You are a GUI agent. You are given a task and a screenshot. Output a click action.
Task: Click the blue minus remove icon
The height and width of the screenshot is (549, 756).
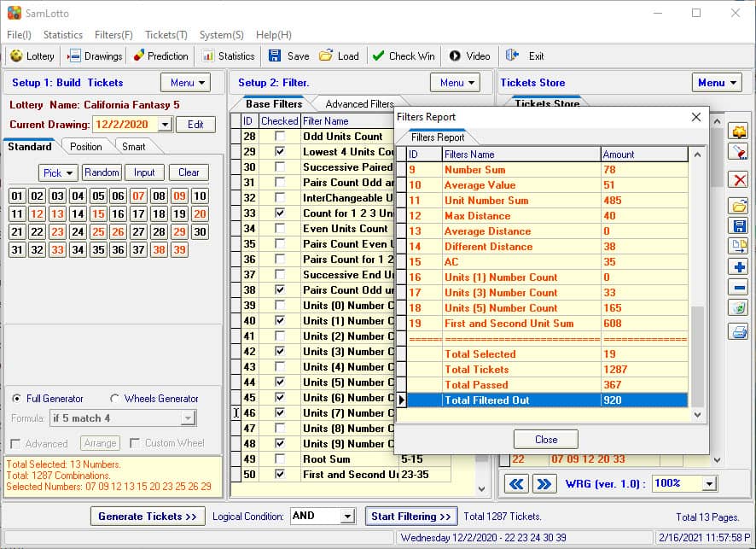[x=738, y=288]
